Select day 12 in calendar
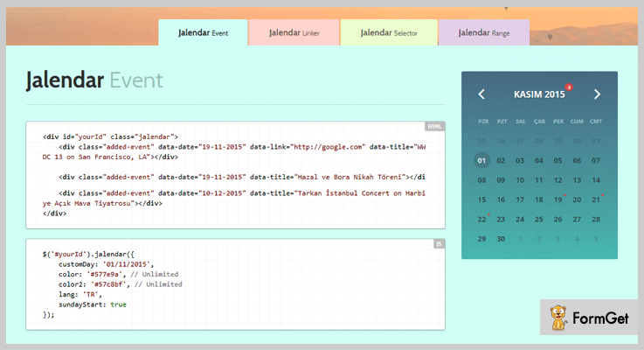644x350 pixels. point(557,180)
